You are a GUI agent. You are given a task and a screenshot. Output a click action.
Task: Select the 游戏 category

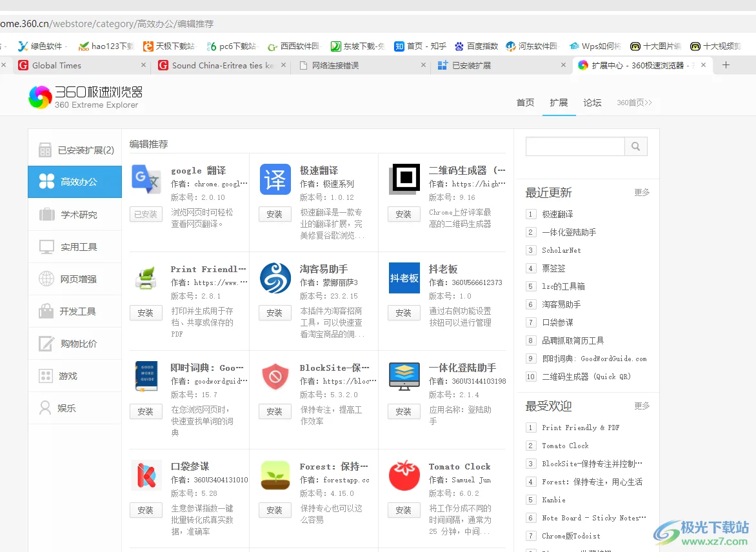click(75, 376)
